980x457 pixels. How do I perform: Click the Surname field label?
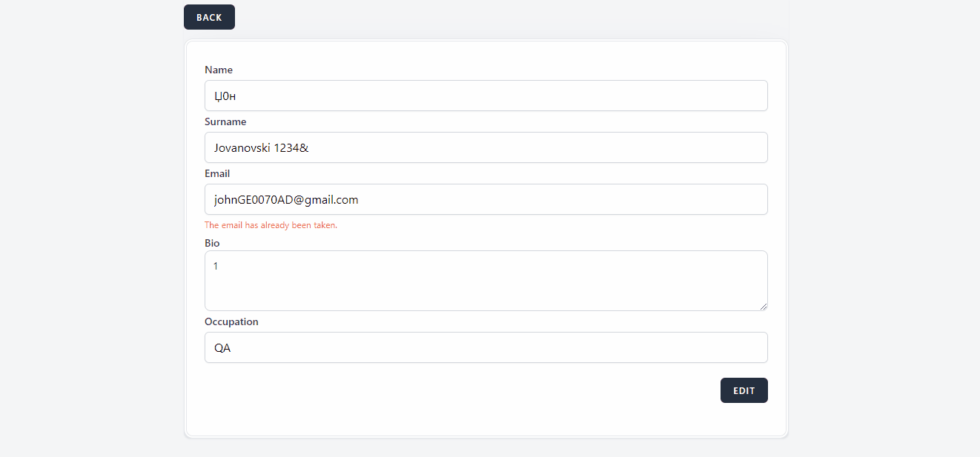click(225, 121)
